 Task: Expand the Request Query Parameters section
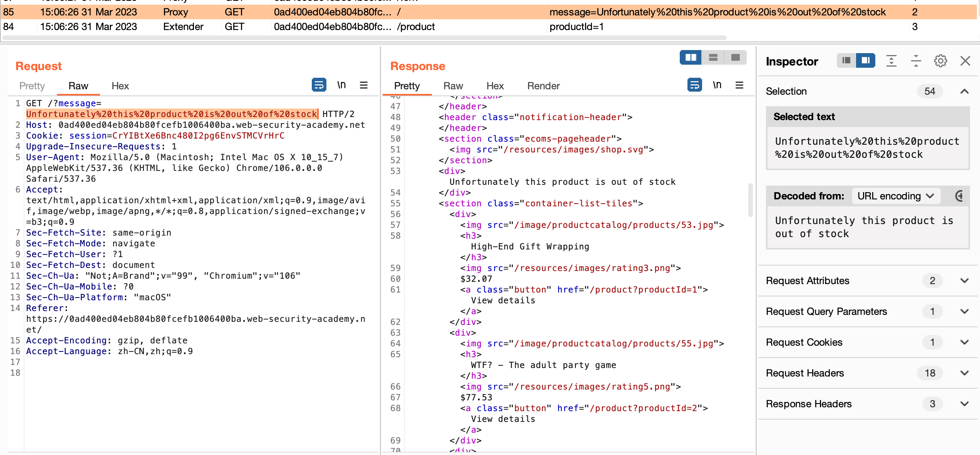(x=964, y=311)
